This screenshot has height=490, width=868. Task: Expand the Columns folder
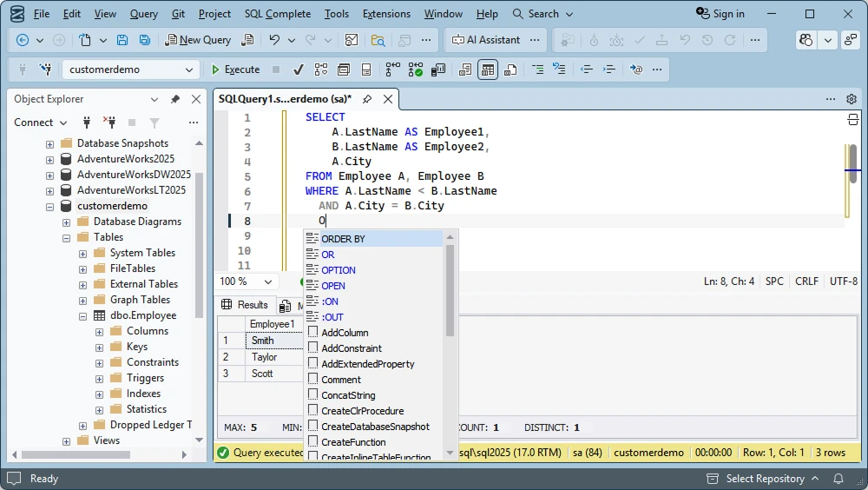[100, 332]
